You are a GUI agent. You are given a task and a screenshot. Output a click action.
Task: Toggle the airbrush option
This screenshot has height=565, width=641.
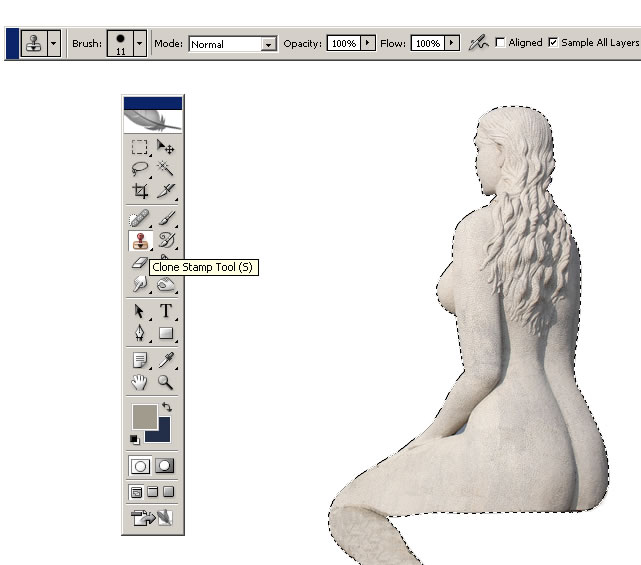(x=478, y=43)
